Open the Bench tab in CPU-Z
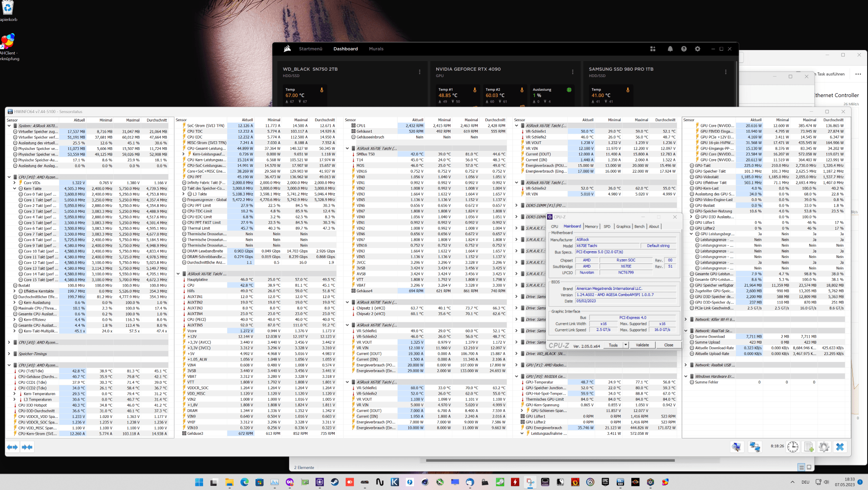 click(639, 227)
